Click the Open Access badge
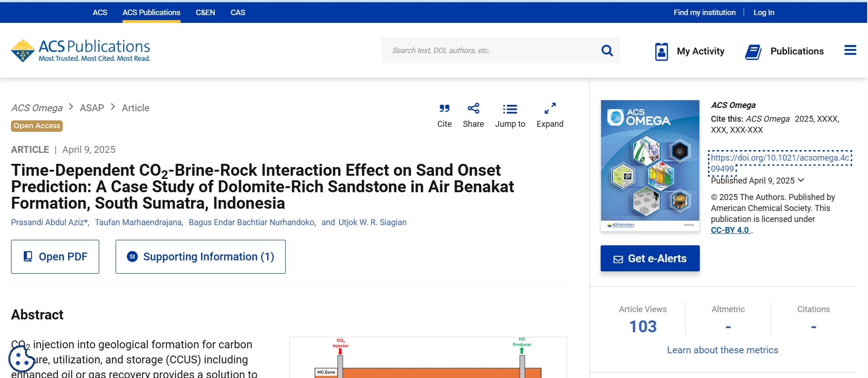The height and width of the screenshot is (378, 868). click(37, 126)
